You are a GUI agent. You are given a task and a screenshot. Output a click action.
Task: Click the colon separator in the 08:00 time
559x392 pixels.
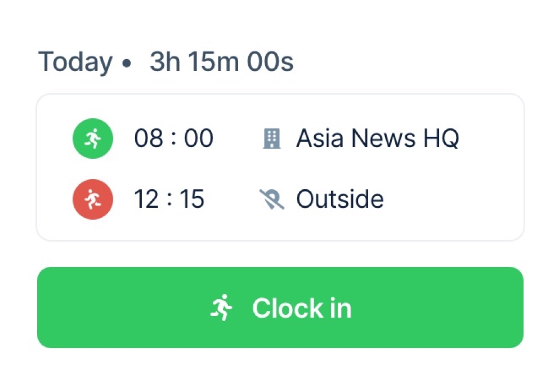point(172,138)
